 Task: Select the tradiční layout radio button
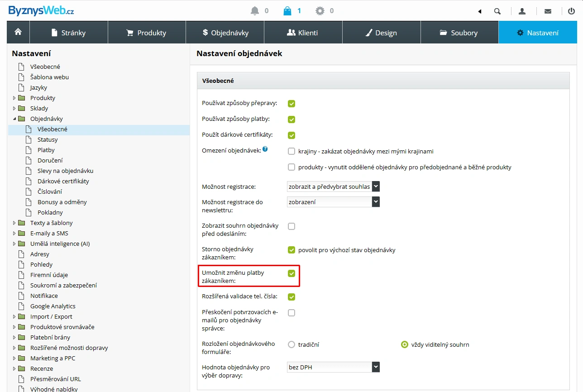291,344
